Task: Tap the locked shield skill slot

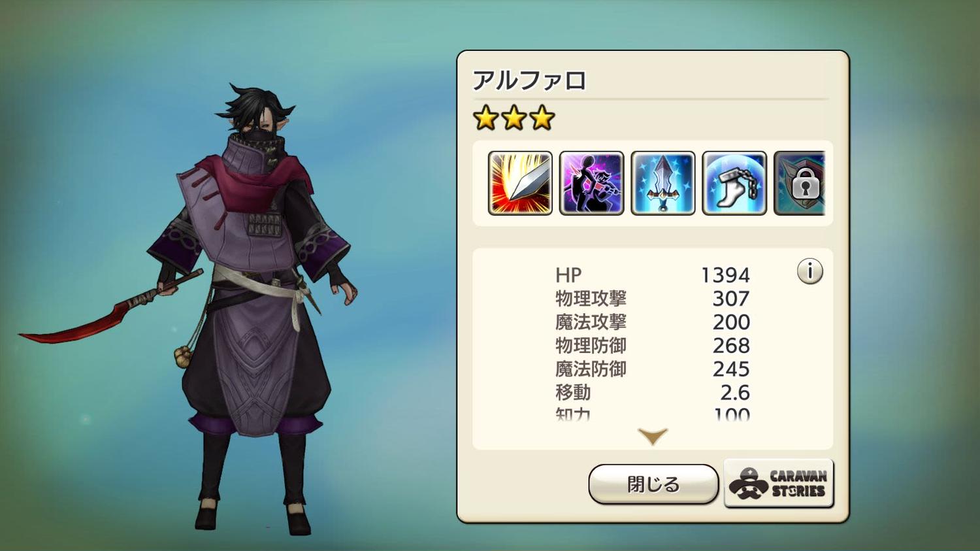Action: pos(800,183)
